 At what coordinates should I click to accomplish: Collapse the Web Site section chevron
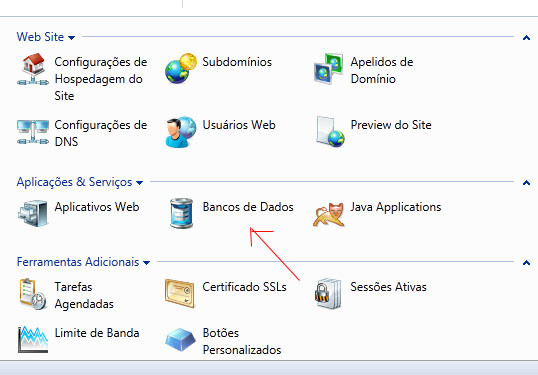pos(526,38)
